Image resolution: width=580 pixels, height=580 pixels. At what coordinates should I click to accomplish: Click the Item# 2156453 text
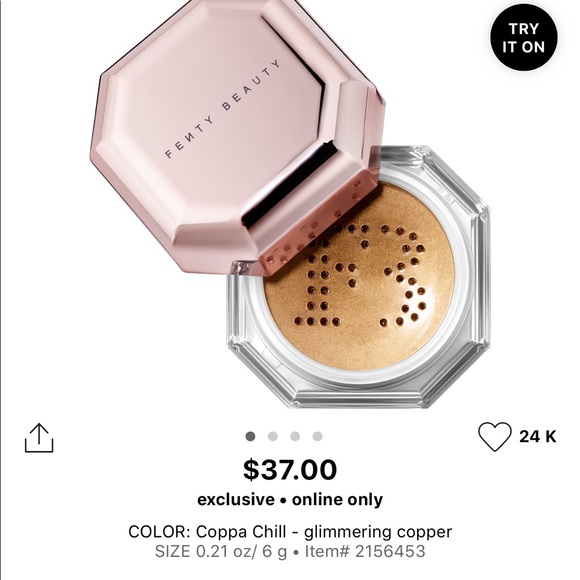pyautogui.click(x=365, y=551)
